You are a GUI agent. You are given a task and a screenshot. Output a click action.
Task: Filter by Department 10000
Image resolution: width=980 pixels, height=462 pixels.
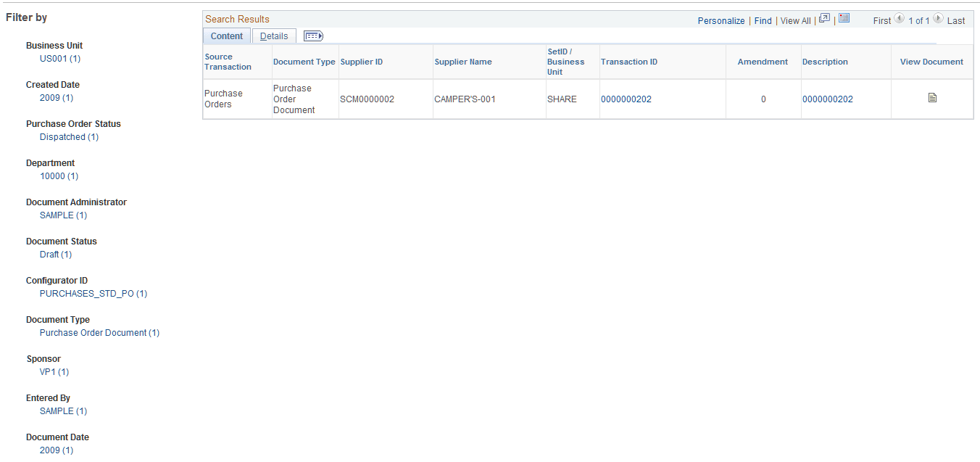click(x=59, y=176)
